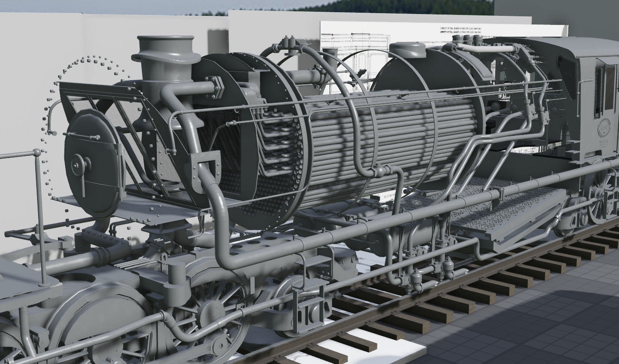Image resolution: width=619 pixels, height=364 pixels.
Task: Select the round smokebox door
Action: (x=93, y=164)
